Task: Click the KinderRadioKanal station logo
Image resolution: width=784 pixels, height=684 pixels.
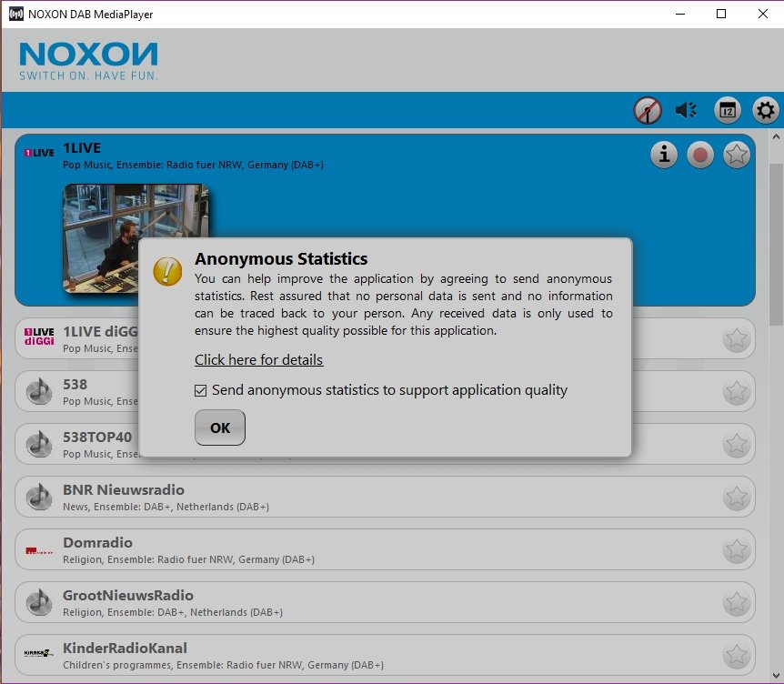Action: point(39,653)
